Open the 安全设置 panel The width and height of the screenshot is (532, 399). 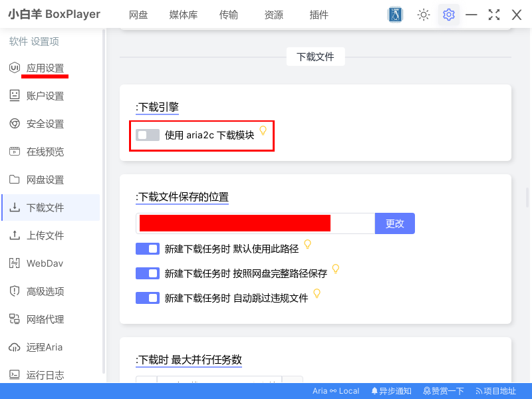[x=42, y=124]
